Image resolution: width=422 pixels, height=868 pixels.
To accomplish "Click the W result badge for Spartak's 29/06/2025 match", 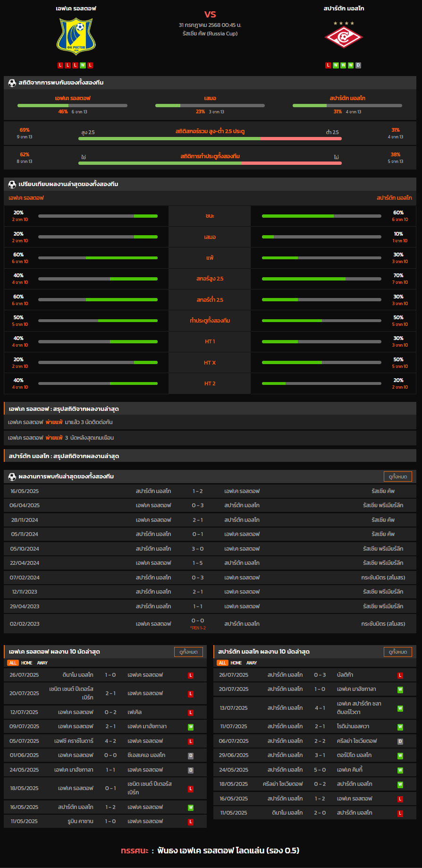I will click(400, 756).
